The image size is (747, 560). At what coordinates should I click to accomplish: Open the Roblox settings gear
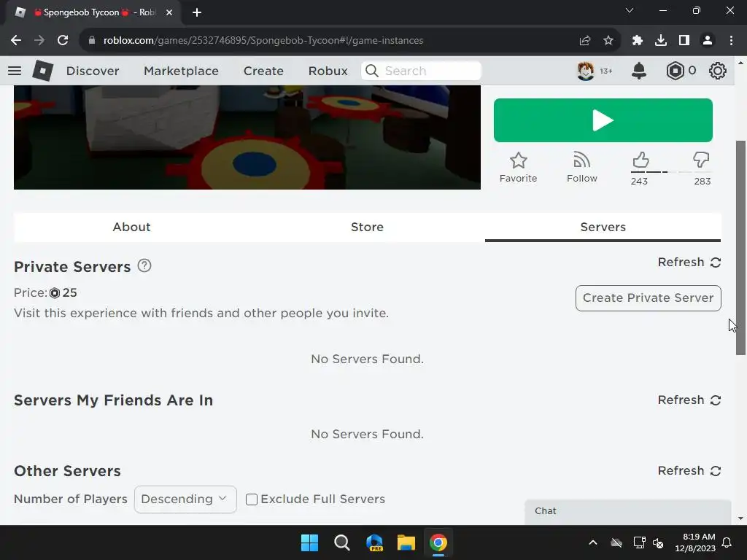[718, 71]
